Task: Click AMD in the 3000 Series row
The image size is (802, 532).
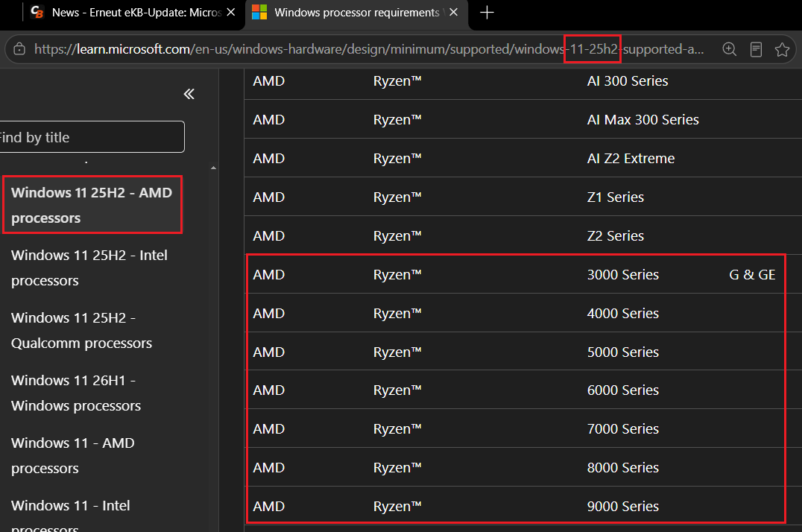Action: [x=268, y=275]
